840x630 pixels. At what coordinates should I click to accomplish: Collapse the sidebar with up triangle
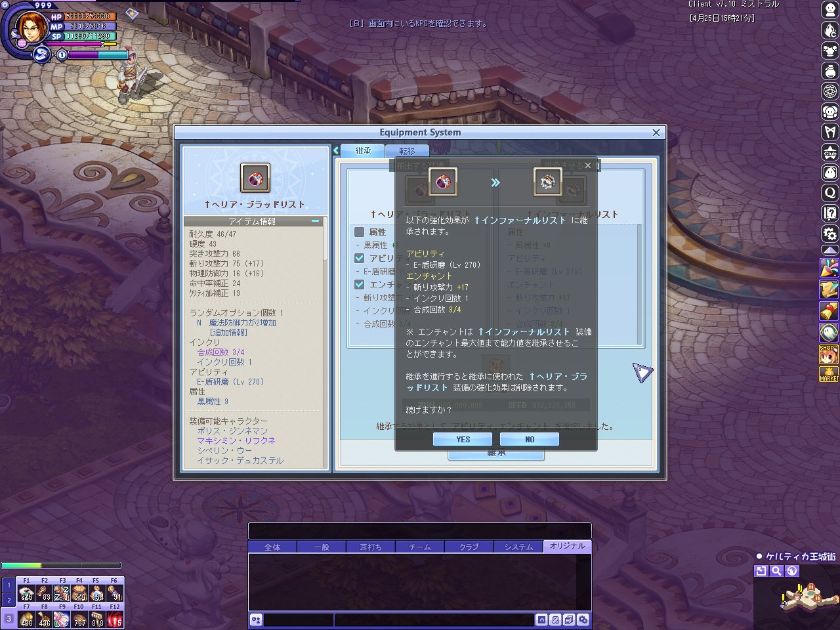tap(829, 251)
